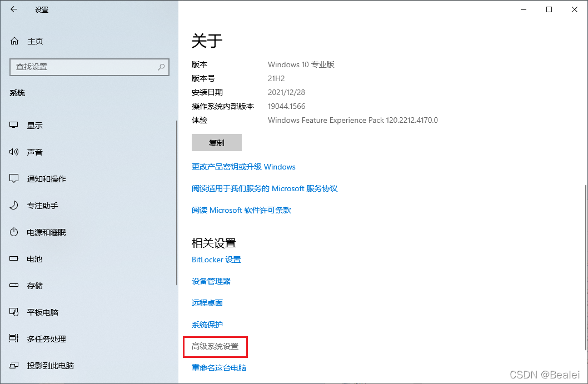This screenshot has width=588, height=384.
Task: Open 平板电脑 settings
Action: click(x=43, y=312)
